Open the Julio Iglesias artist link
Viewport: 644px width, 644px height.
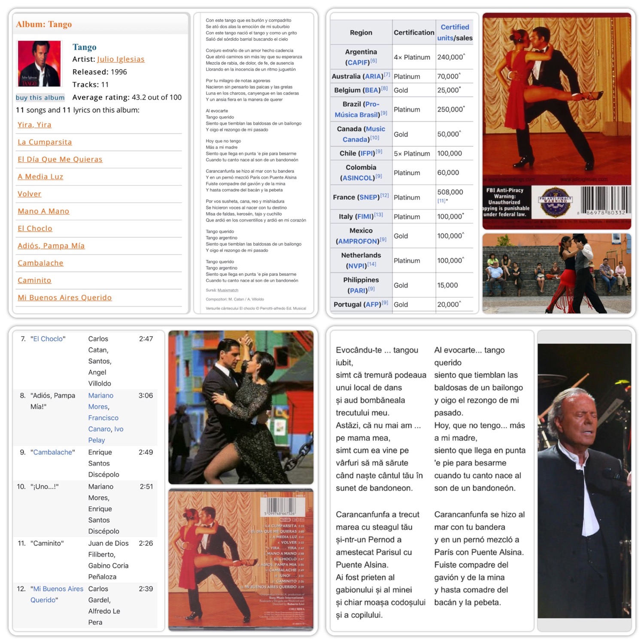121,59
